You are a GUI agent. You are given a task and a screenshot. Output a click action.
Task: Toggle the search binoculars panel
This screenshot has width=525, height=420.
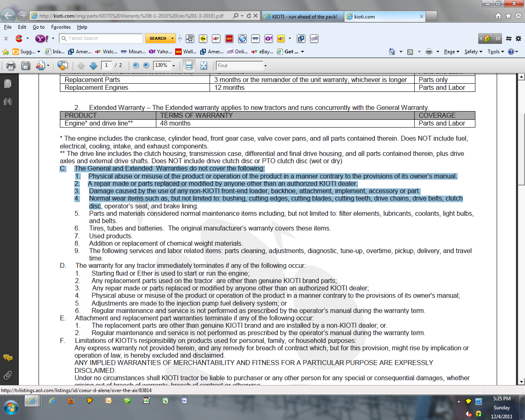[7, 101]
